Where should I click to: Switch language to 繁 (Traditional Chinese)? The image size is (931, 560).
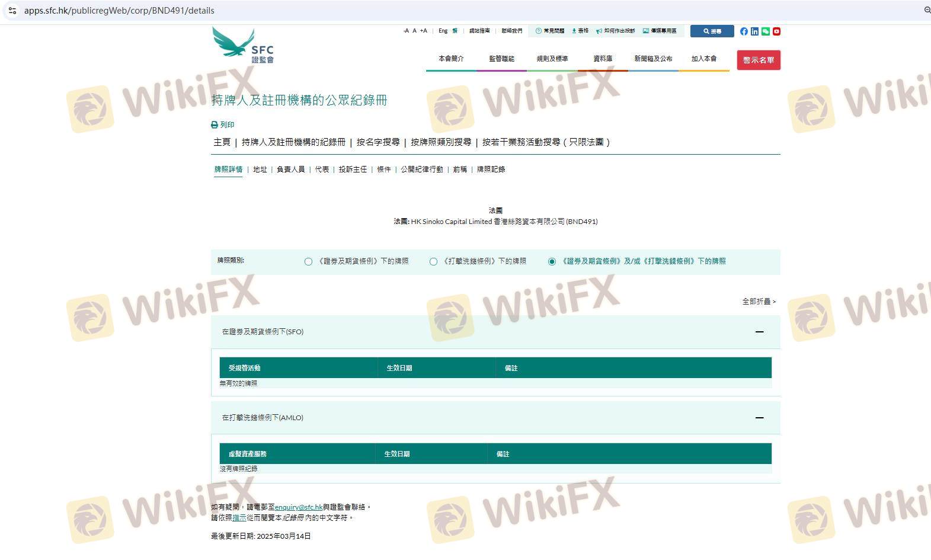click(455, 31)
